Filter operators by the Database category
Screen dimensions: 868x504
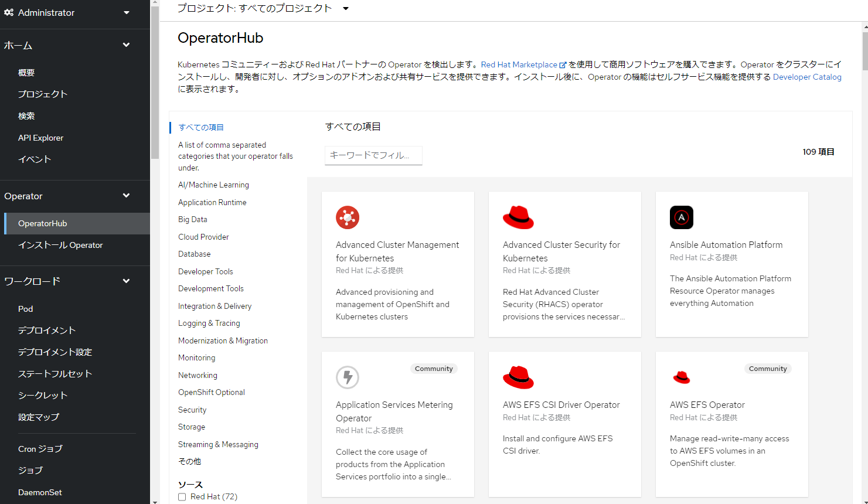tap(194, 254)
